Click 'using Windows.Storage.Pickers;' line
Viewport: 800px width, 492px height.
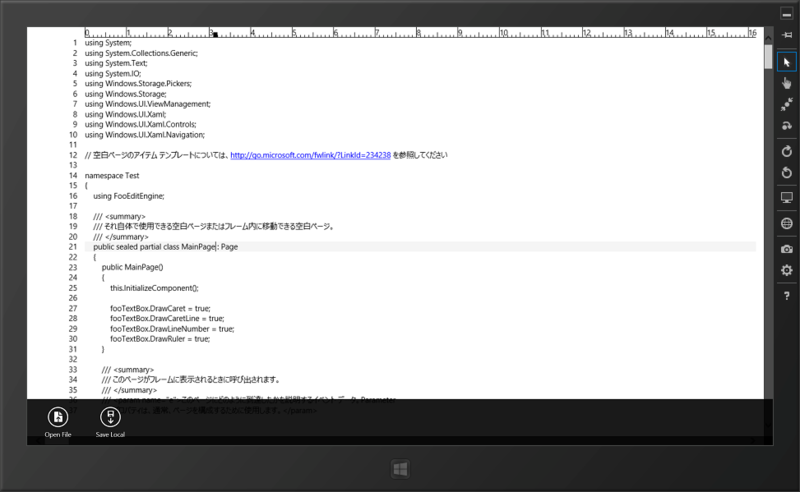coord(138,84)
